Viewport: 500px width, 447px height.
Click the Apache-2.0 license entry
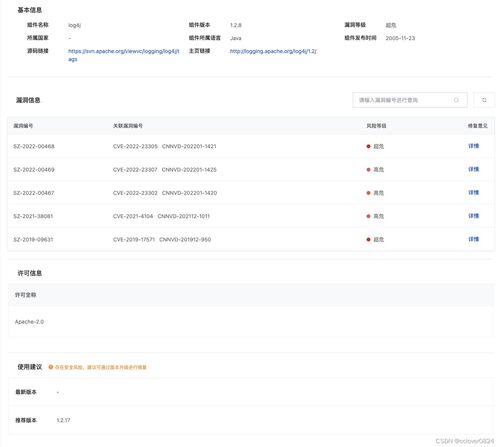tap(29, 322)
